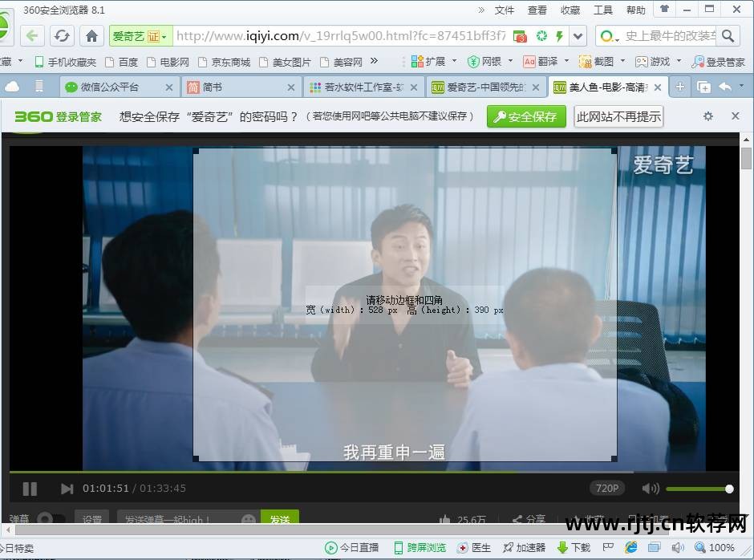Image resolution: width=754 pixels, height=560 pixels.
Task: Open 今日直播 in the status bar
Action: (351, 547)
